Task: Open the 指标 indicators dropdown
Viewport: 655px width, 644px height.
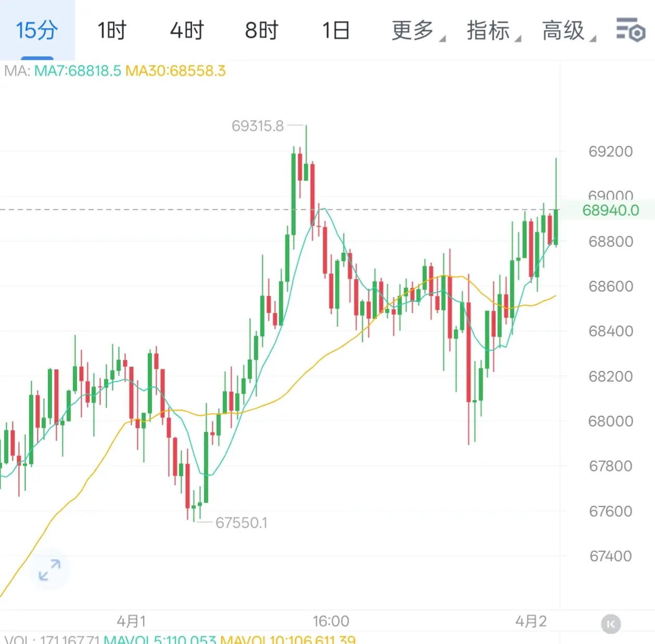Action: [x=493, y=30]
